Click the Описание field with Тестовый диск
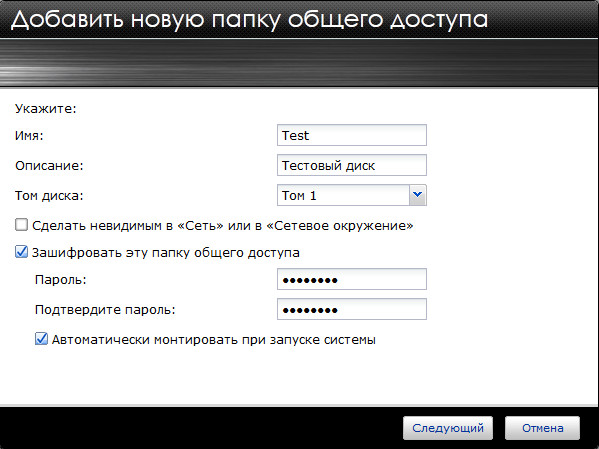The height and width of the screenshot is (449, 599). coord(351,165)
